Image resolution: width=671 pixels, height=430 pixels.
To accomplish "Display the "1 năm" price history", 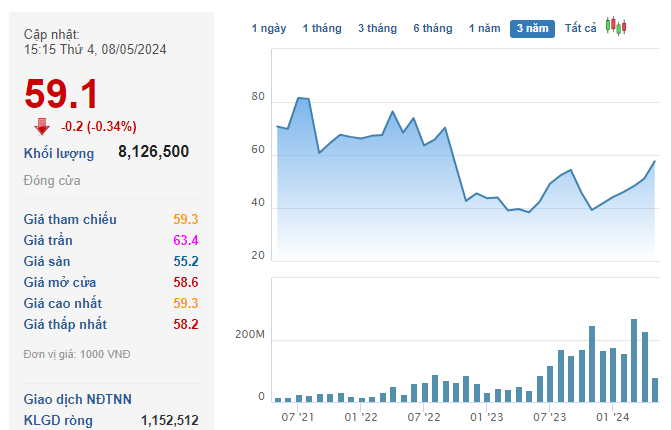I will (485, 28).
